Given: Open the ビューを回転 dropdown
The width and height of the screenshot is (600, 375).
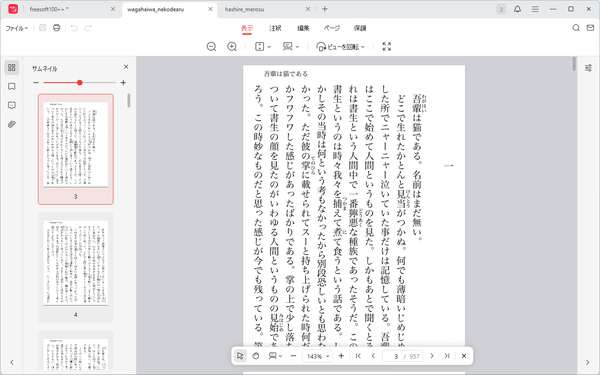Looking at the screenshot, I should [x=340, y=47].
